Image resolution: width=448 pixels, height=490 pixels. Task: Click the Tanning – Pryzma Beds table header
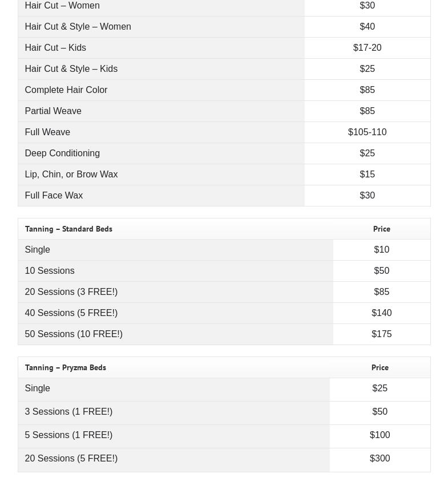(x=66, y=367)
